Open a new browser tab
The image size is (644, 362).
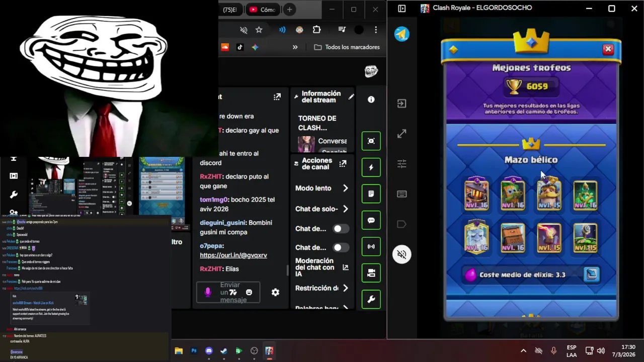289,10
